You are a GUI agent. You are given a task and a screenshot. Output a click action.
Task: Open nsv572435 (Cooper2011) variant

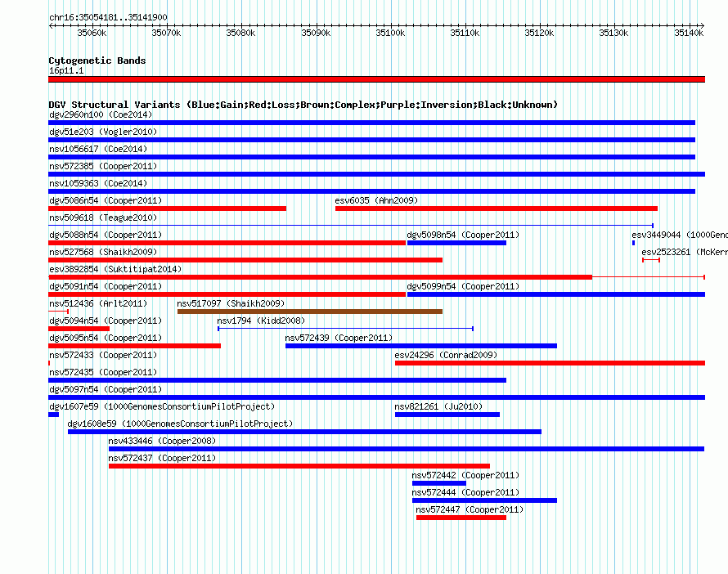click(x=103, y=372)
